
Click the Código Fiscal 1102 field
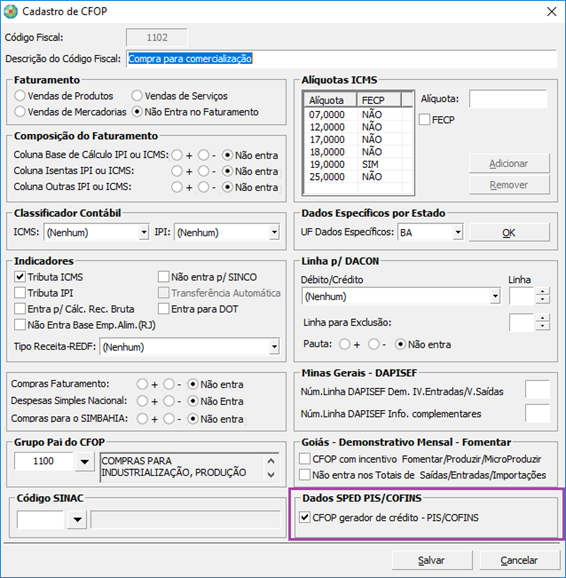pyautogui.click(x=157, y=38)
